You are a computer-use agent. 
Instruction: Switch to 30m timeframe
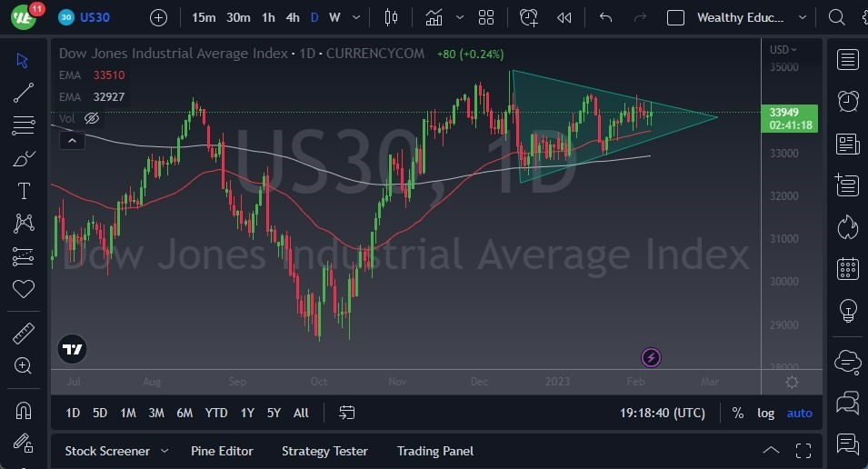[238, 17]
